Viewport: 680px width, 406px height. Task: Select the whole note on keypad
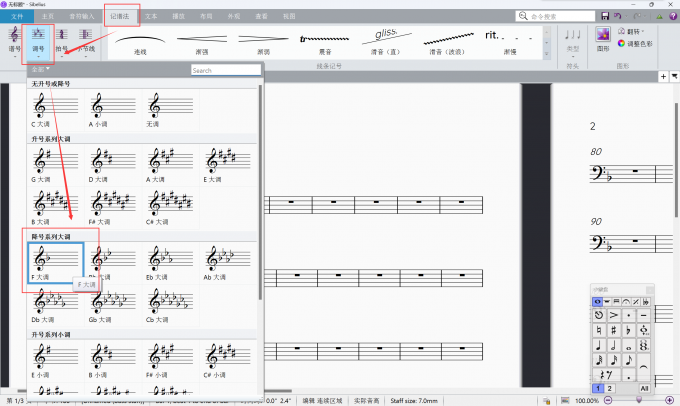pyautogui.click(x=628, y=345)
